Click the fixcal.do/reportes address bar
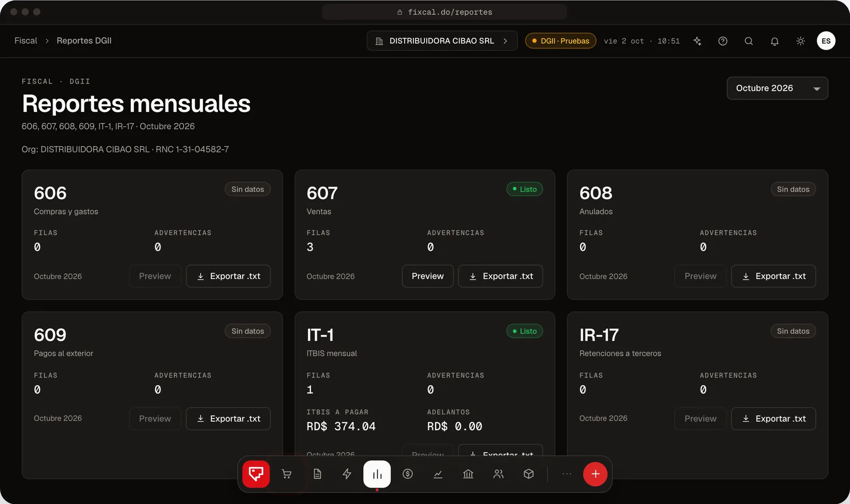The width and height of the screenshot is (850, 504). (444, 12)
